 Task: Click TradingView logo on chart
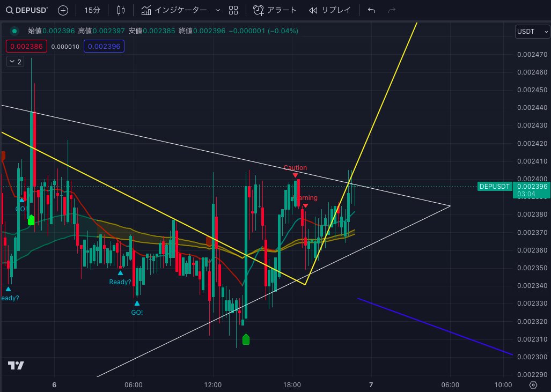[16, 366]
